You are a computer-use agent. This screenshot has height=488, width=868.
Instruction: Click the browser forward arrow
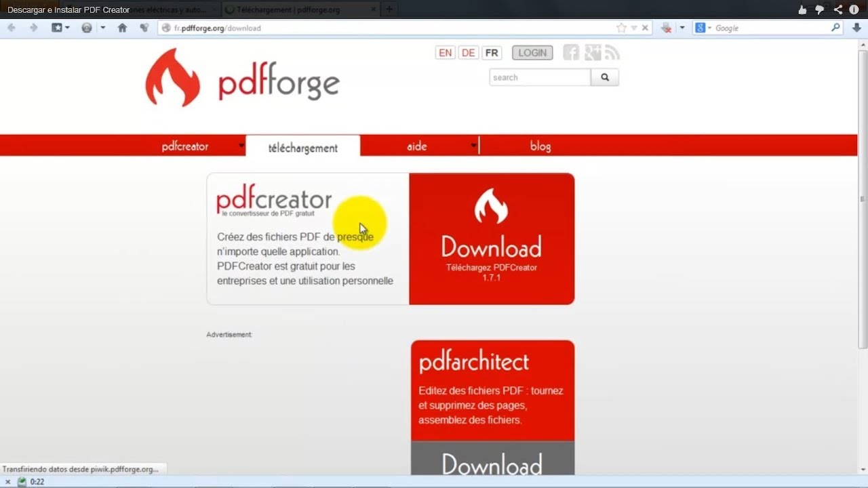pyautogui.click(x=33, y=28)
